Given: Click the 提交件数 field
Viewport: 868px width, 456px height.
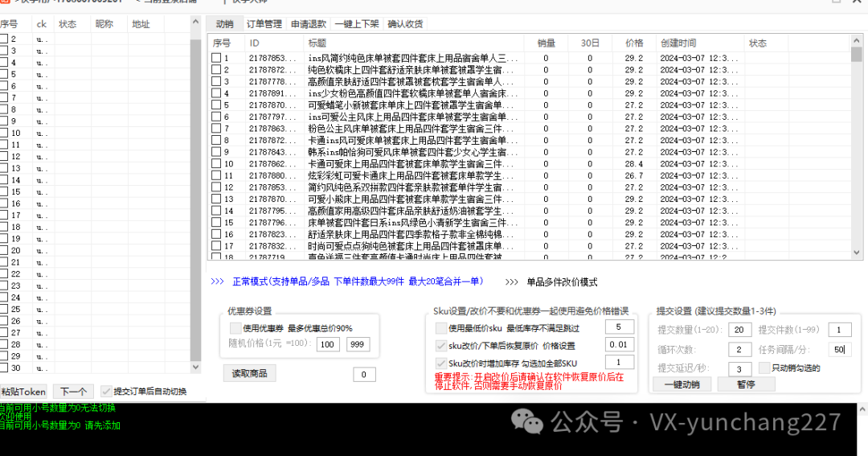Looking at the screenshot, I should click(x=839, y=330).
